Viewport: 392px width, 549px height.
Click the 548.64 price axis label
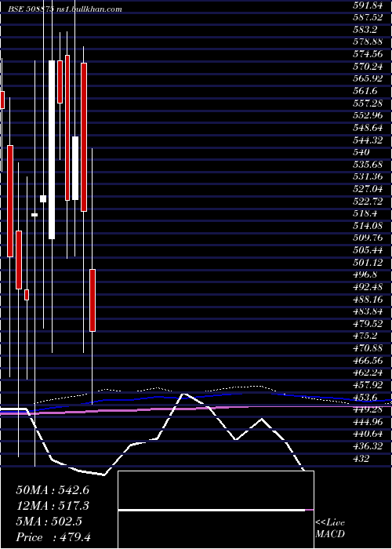point(368,127)
